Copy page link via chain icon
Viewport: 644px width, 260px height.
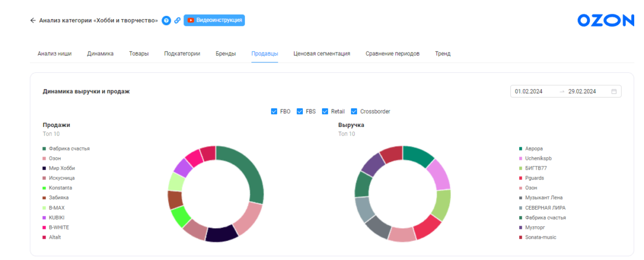coord(177,21)
